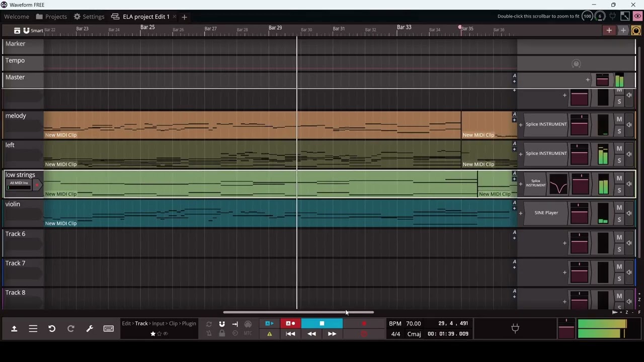This screenshot has height=362, width=644.
Task: Select the ELA project Edit 1 tab
Action: click(x=140, y=17)
